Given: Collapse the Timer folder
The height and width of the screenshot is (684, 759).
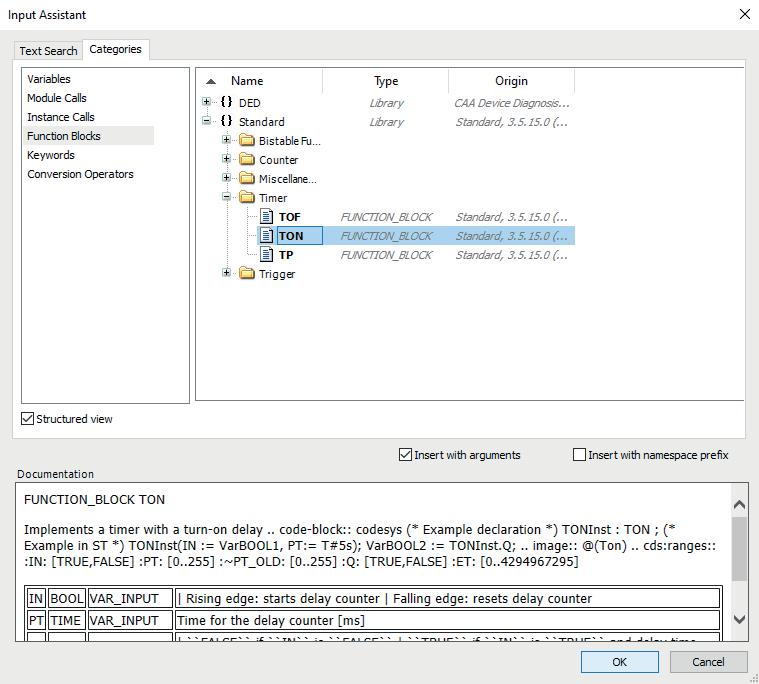Looking at the screenshot, I should pos(226,197).
